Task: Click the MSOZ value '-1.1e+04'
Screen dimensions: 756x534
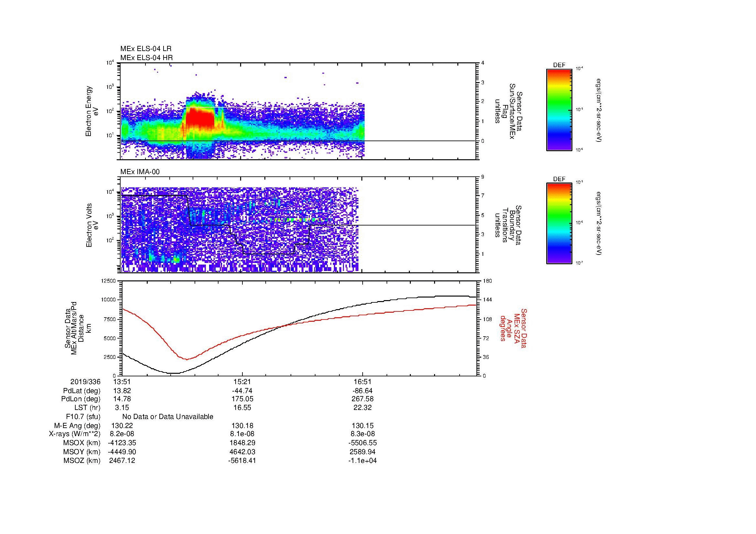Action: [363, 461]
